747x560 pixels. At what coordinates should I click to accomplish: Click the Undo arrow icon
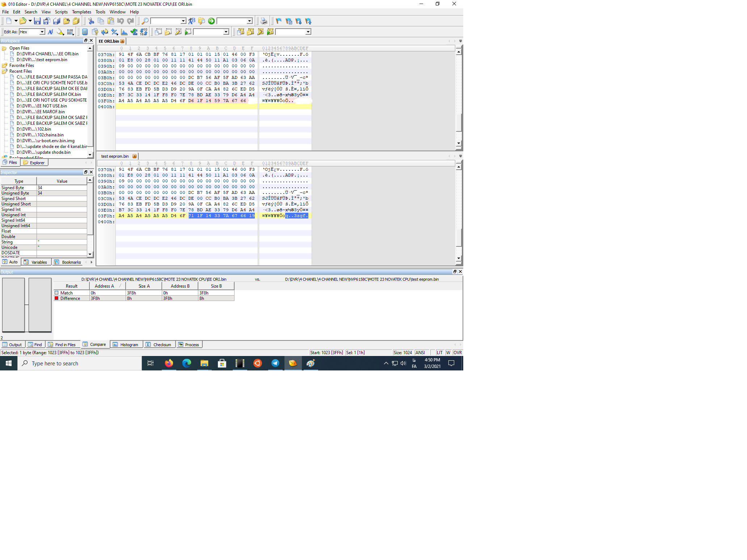[121, 21]
